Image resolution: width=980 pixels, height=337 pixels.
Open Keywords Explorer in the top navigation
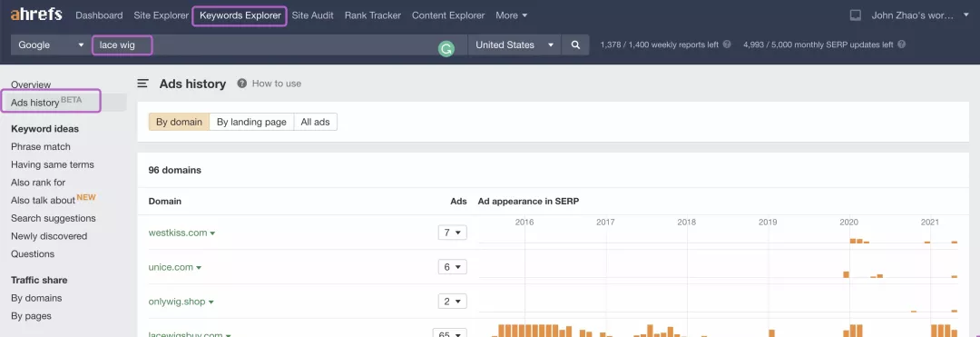pos(240,15)
